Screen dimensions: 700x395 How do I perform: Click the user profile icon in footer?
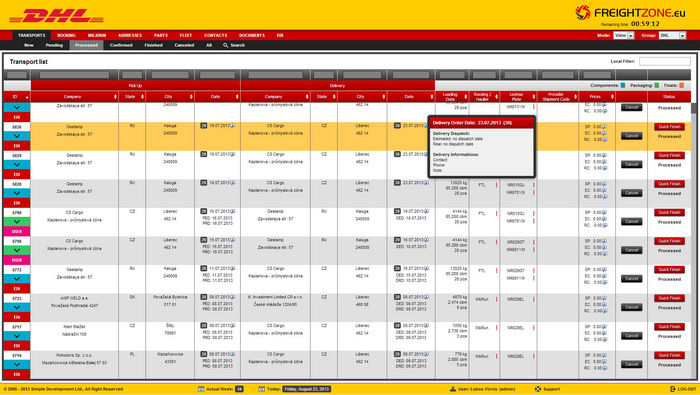[x=453, y=389]
